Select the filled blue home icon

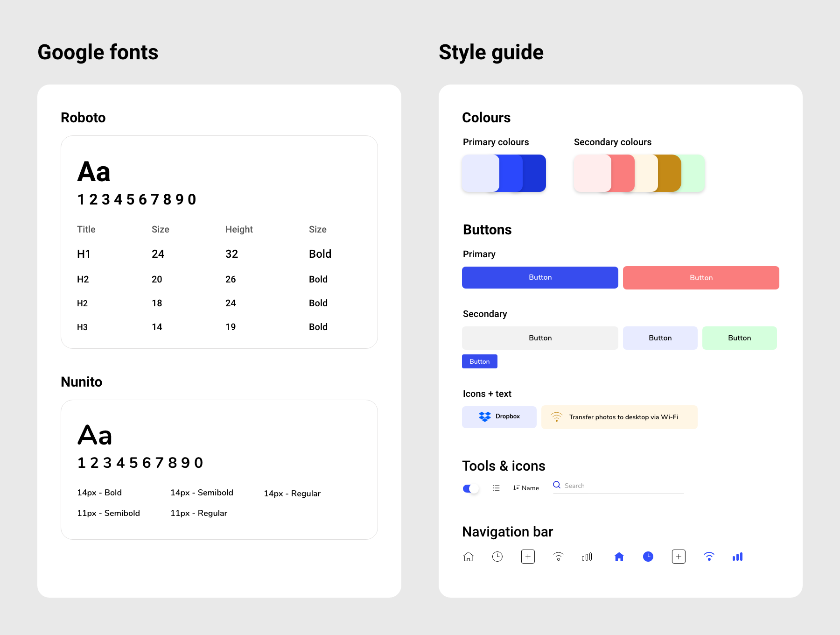[619, 557]
